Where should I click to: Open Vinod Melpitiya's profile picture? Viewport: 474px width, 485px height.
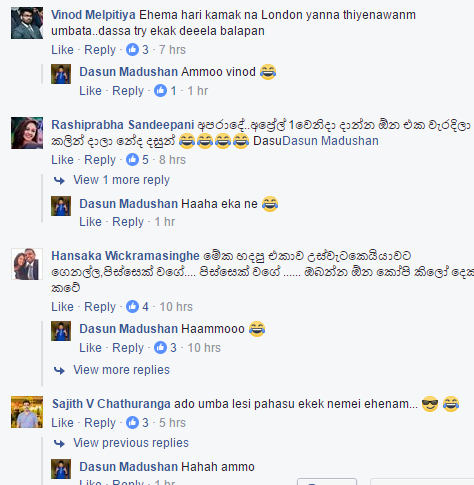pyautogui.click(x=27, y=23)
